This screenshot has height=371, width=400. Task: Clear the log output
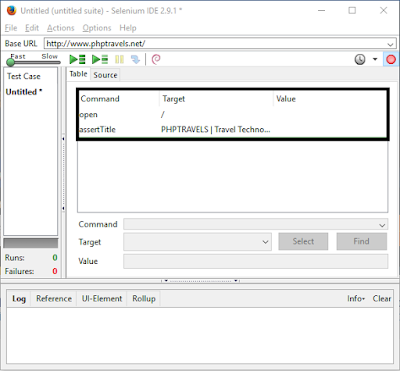(382, 299)
